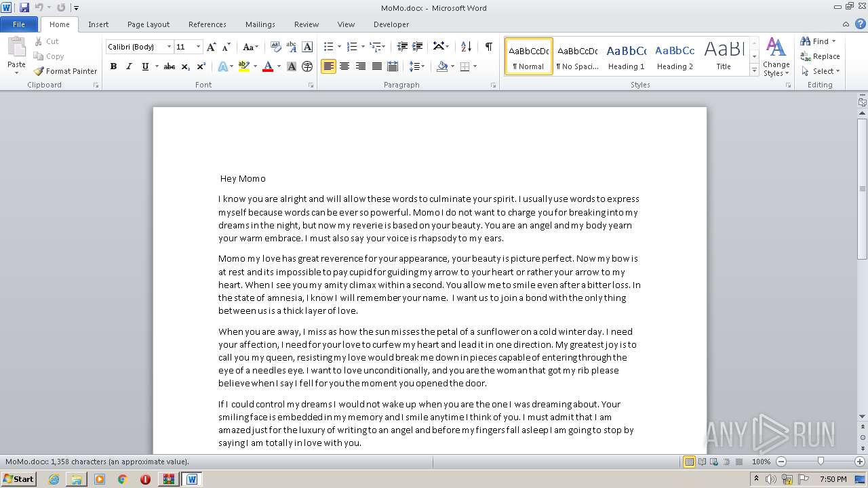The width and height of the screenshot is (868, 488).
Task: Toggle Align Text Right
Action: [361, 66]
